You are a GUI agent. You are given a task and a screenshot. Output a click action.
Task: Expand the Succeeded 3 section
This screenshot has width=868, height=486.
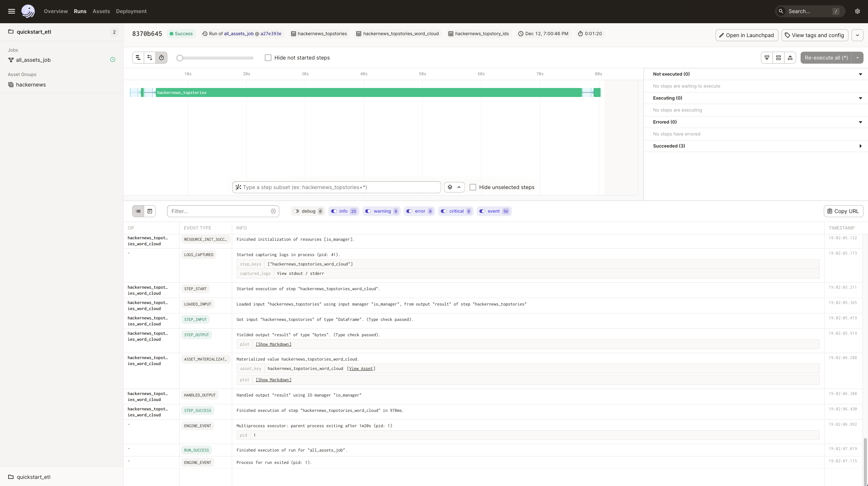pyautogui.click(x=860, y=146)
